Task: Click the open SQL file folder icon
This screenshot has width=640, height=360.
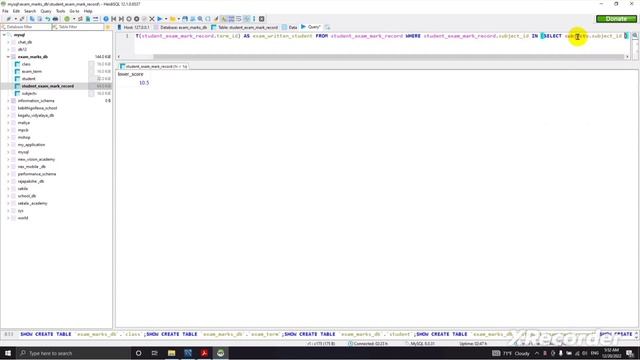Action: [173, 19]
